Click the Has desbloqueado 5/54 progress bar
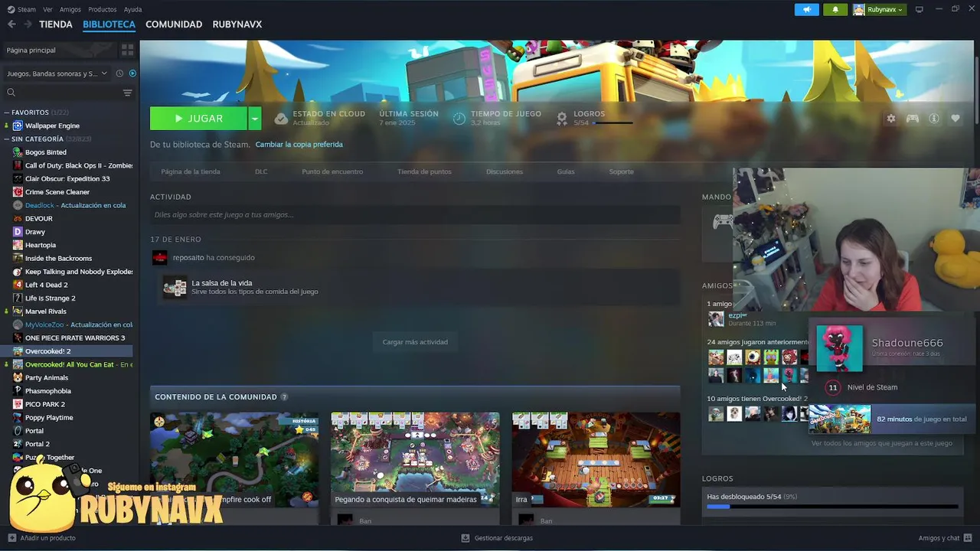 (832, 507)
